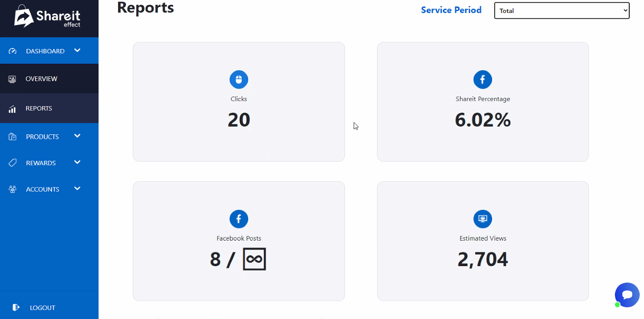Click the Rewards tag icon

click(x=13, y=163)
